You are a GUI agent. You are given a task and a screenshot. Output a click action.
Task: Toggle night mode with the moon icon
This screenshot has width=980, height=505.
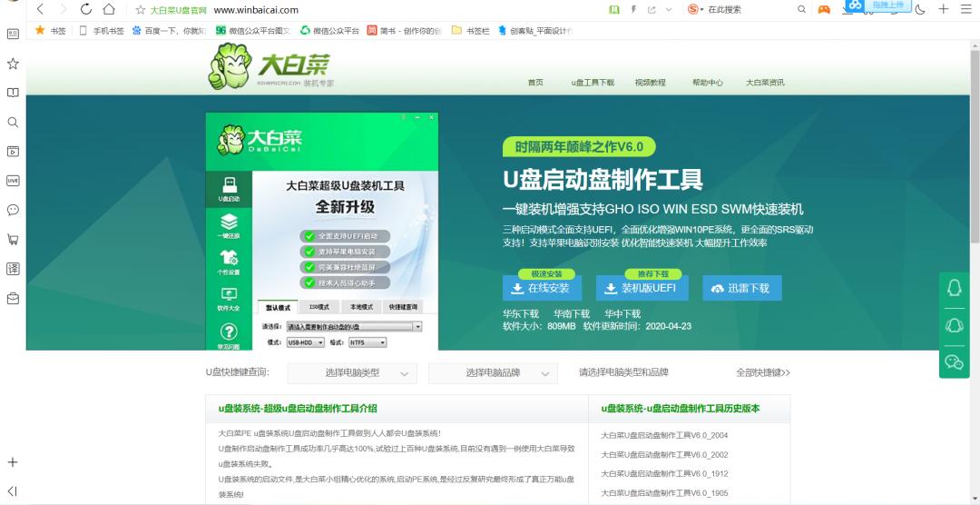920,9
